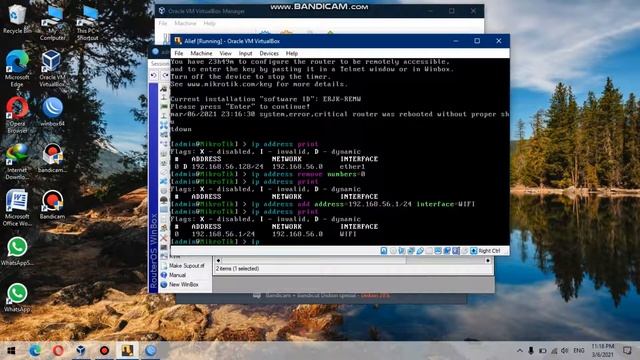Image resolution: width=640 pixels, height=360 pixels.
Task: Click the Right Ctrl host key indicator
Action: (x=489, y=251)
